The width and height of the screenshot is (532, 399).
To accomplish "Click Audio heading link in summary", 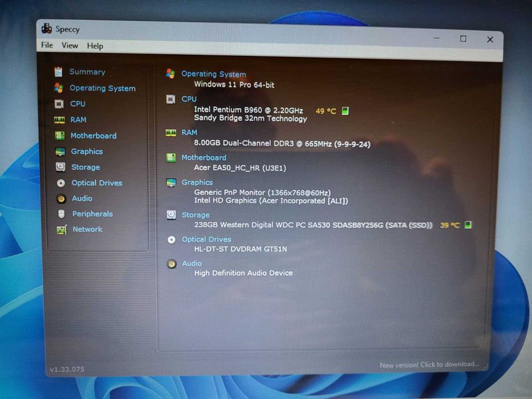I will tap(192, 263).
